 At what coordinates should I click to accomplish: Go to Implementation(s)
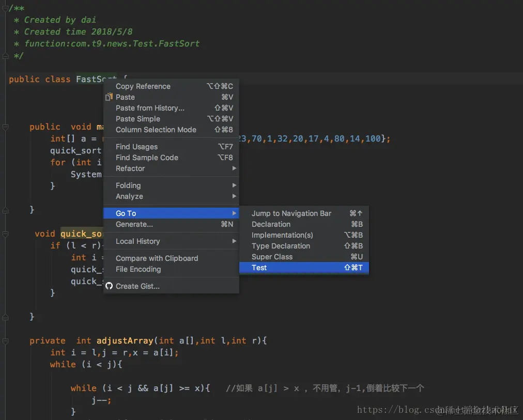[304, 235]
